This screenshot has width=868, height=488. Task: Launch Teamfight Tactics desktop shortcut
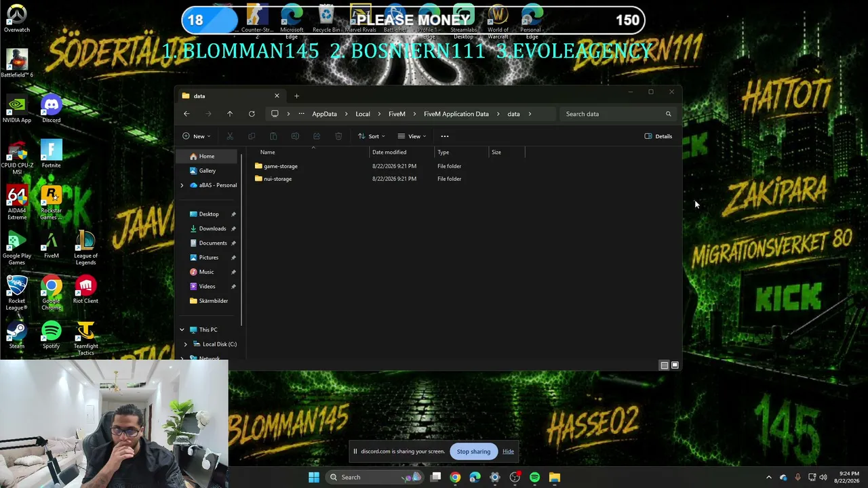pos(85,338)
